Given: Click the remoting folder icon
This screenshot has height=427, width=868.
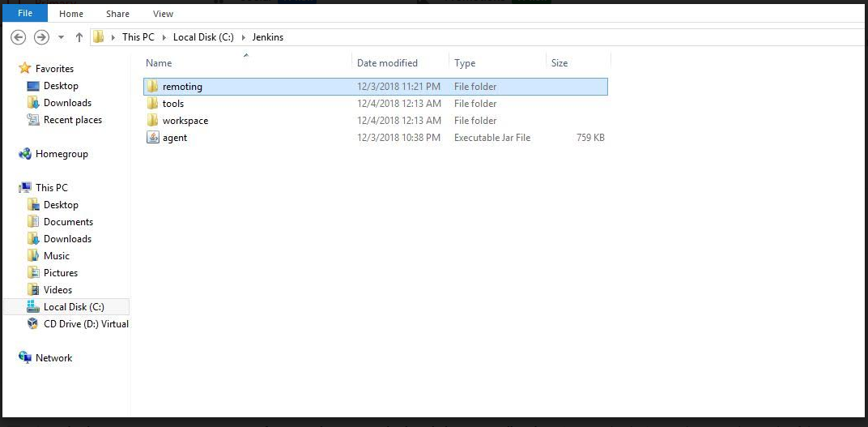Looking at the screenshot, I should click(x=153, y=87).
